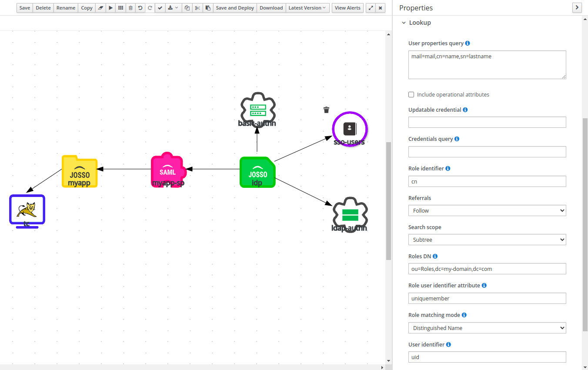This screenshot has height=370, width=588.
Task: Click the clipboard paste icon
Action: click(x=208, y=8)
